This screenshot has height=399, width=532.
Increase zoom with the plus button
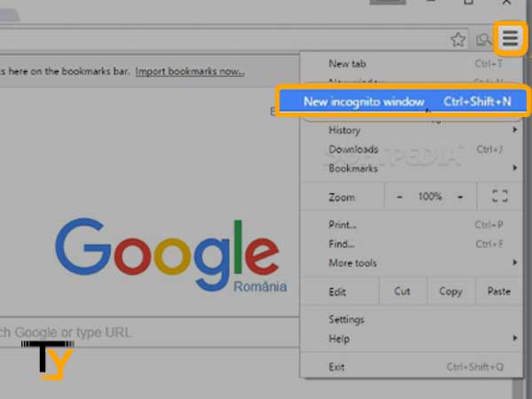pyautogui.click(x=460, y=197)
